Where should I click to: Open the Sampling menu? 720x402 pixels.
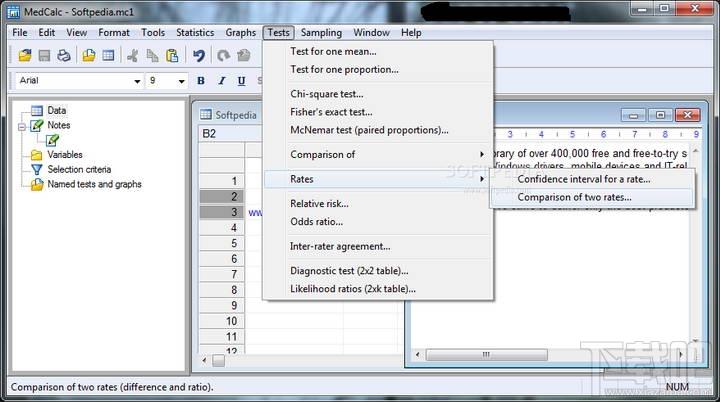pyautogui.click(x=321, y=33)
